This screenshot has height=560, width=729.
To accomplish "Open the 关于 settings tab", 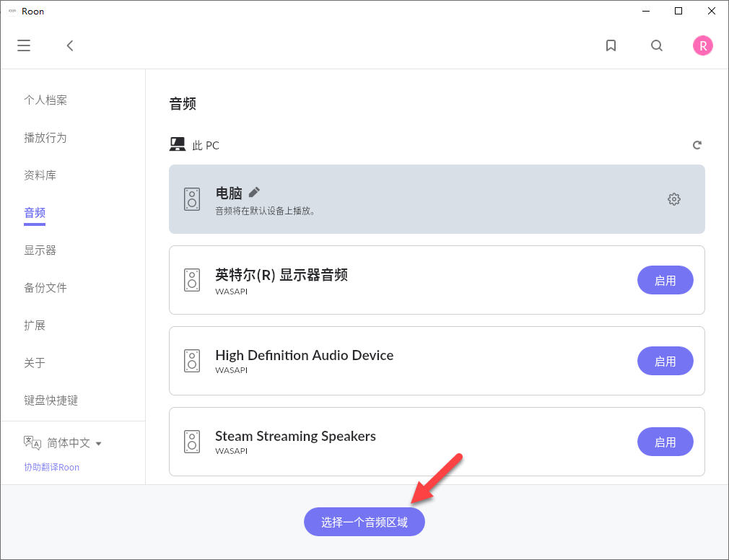I will 35,363.
